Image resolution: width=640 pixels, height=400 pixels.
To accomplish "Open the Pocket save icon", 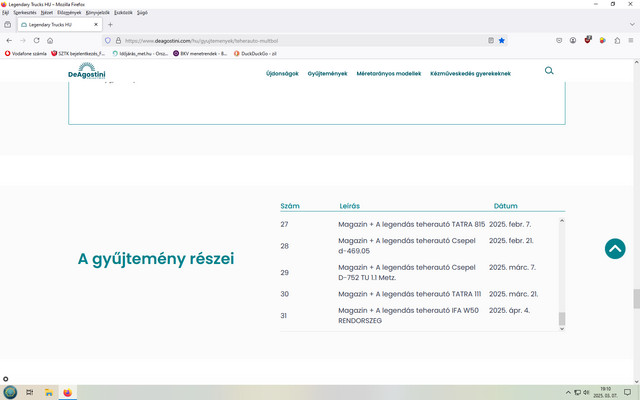I will [x=559, y=40].
